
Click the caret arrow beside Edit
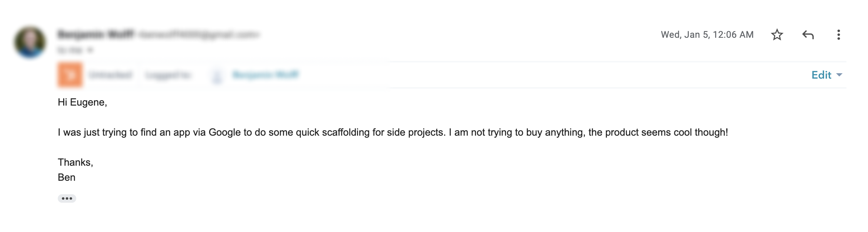pos(840,75)
